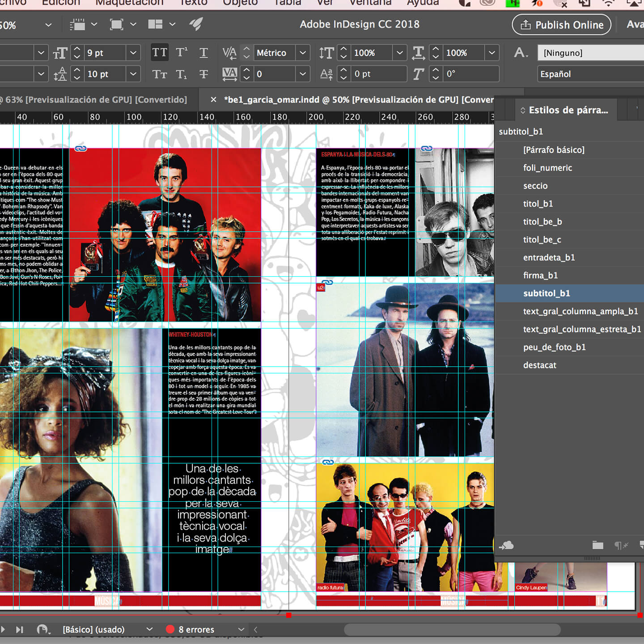The image size is (644, 644).
Task: Apply the titol_b1 paragraph style
Action: click(x=538, y=203)
